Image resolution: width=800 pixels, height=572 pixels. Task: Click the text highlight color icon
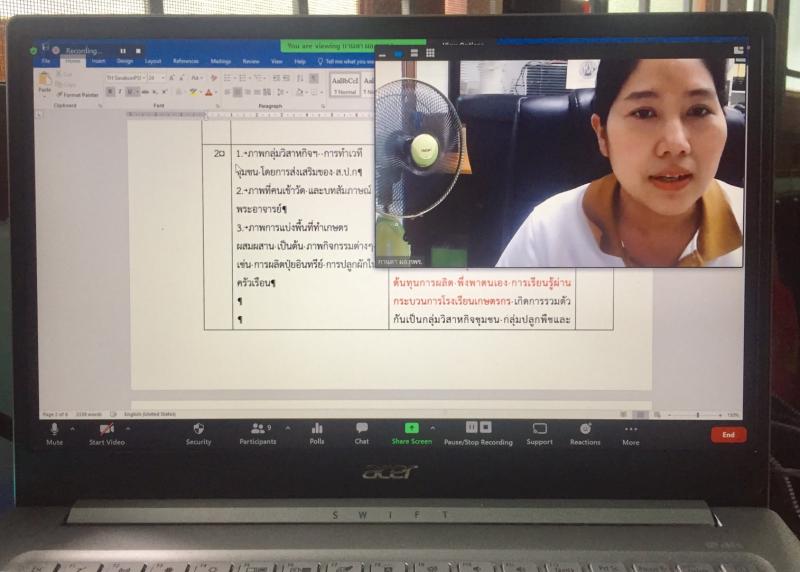[x=193, y=92]
